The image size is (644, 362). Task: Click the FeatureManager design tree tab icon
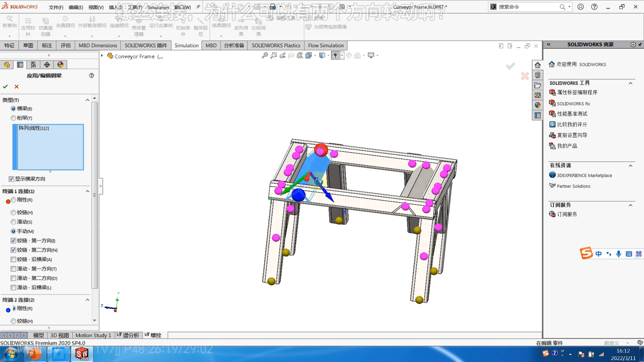[x=7, y=65]
